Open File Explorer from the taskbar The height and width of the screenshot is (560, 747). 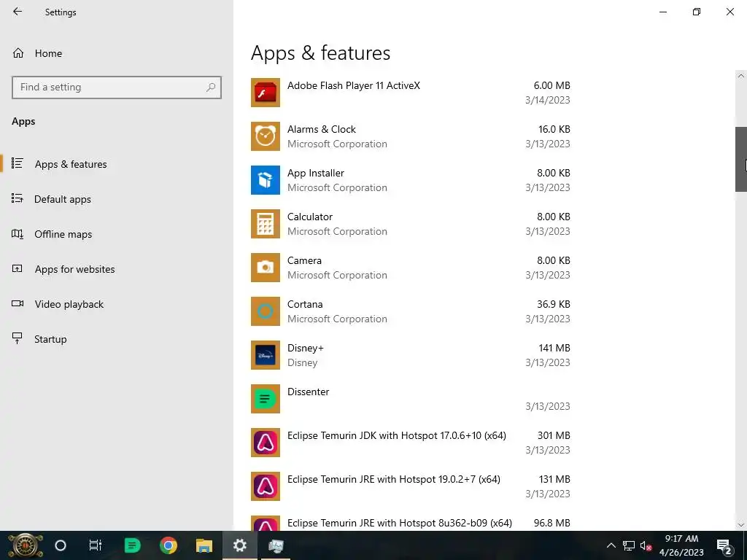204,545
